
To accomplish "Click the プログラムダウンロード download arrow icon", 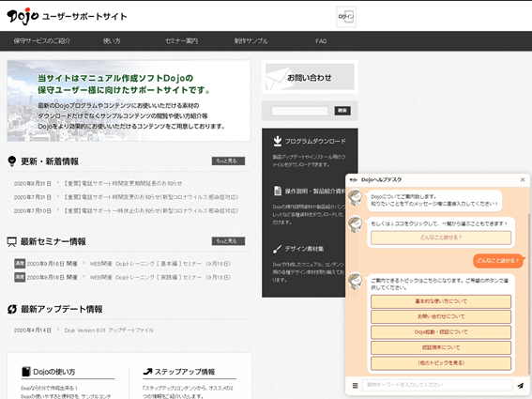I will click(x=278, y=141).
